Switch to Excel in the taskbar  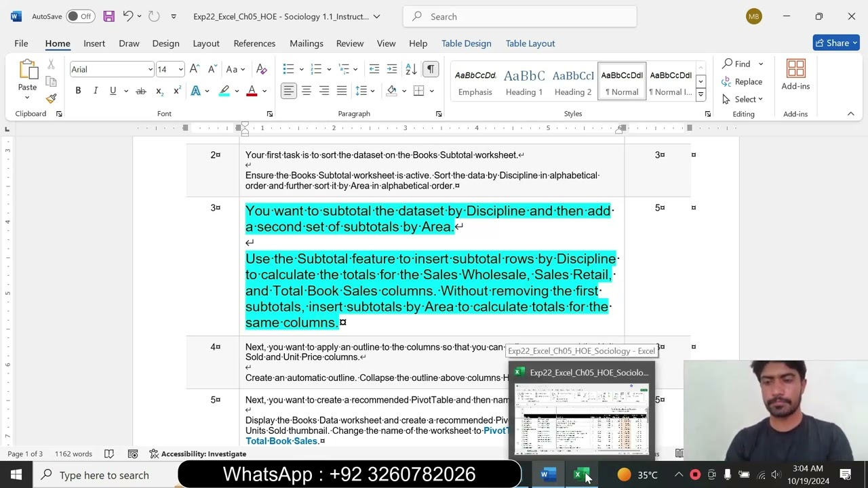(582, 474)
